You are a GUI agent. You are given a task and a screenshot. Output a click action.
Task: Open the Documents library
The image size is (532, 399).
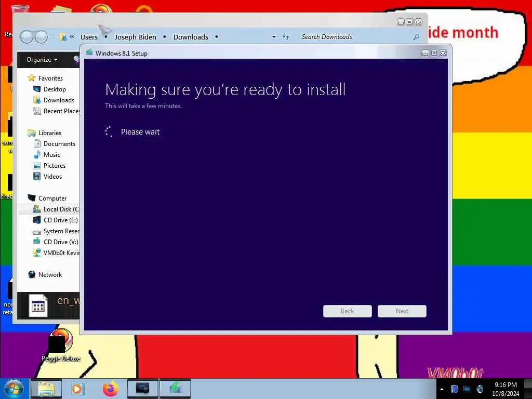pyautogui.click(x=59, y=144)
